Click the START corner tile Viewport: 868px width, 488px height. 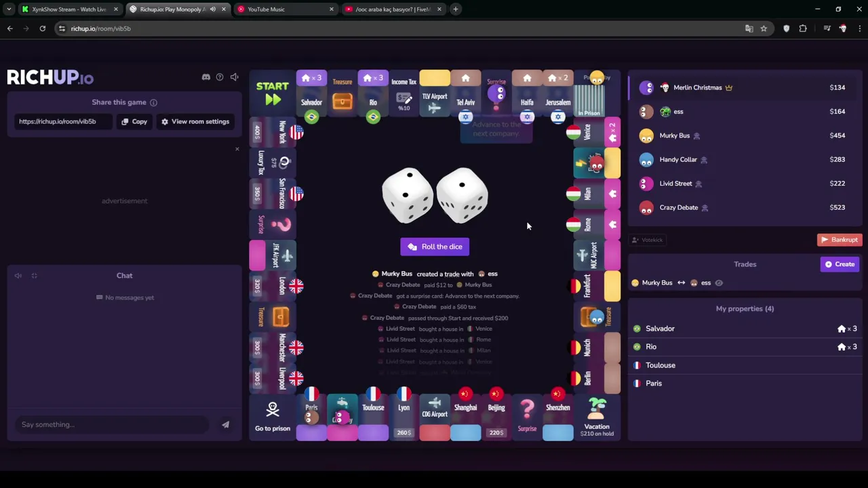tap(273, 94)
